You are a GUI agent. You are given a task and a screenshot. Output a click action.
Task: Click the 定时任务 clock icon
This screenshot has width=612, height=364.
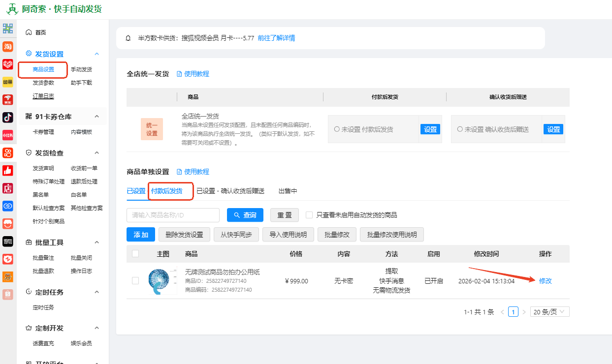[x=29, y=292]
